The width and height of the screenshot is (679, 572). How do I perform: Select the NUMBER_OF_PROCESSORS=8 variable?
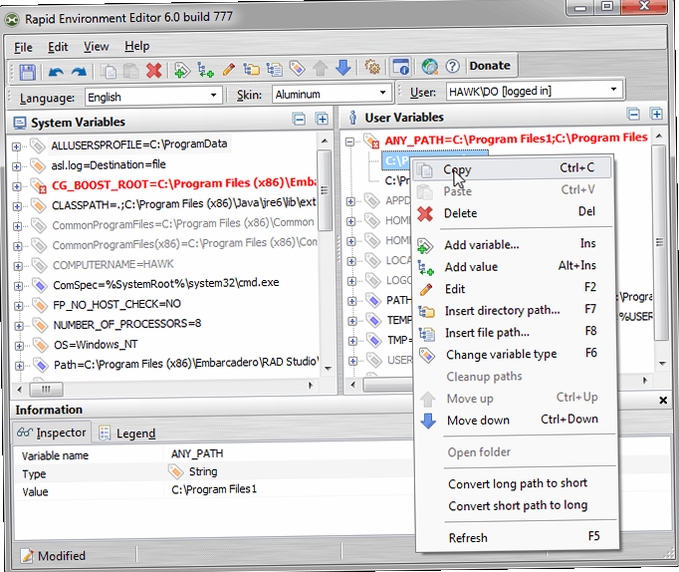[127, 324]
